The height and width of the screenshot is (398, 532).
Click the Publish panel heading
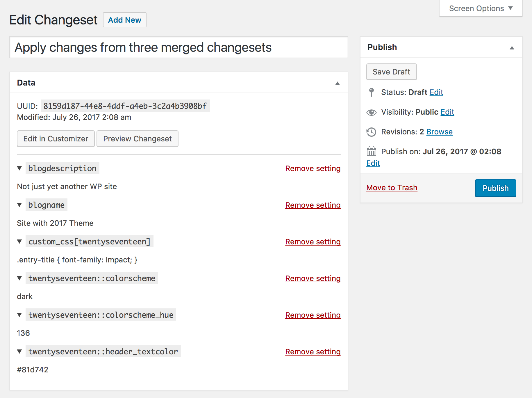pyautogui.click(x=382, y=47)
